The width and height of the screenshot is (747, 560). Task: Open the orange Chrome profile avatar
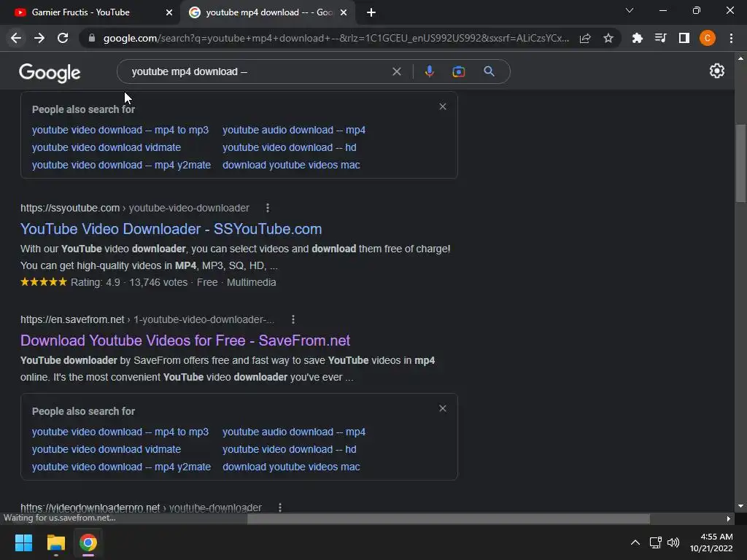pyautogui.click(x=708, y=38)
